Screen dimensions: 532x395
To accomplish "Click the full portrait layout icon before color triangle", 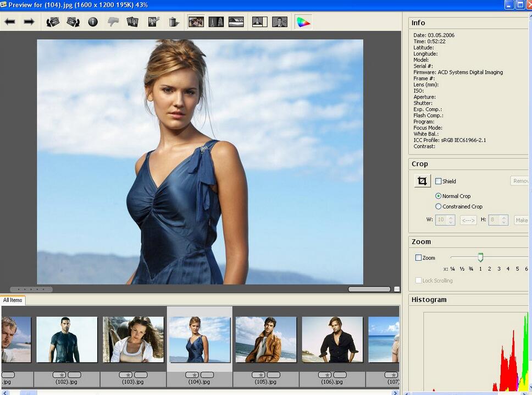I will click(x=280, y=22).
